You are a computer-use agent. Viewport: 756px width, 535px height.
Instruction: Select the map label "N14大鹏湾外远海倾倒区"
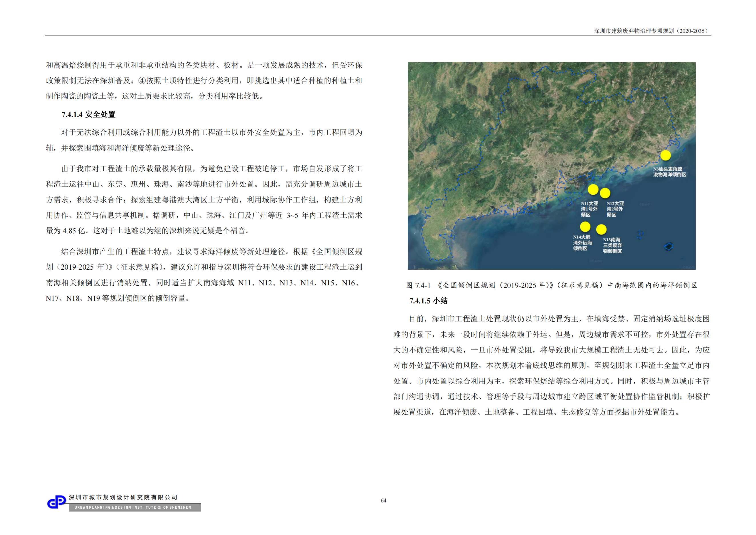click(x=583, y=243)
